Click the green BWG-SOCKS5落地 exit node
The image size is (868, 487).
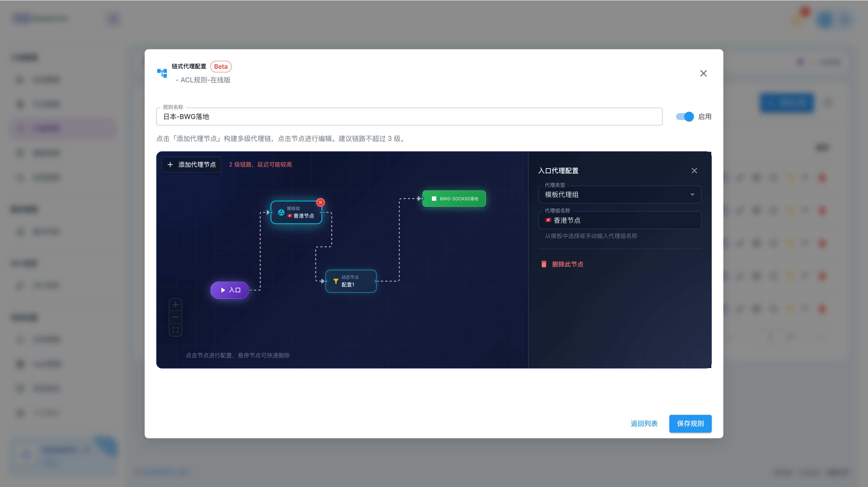coord(454,199)
